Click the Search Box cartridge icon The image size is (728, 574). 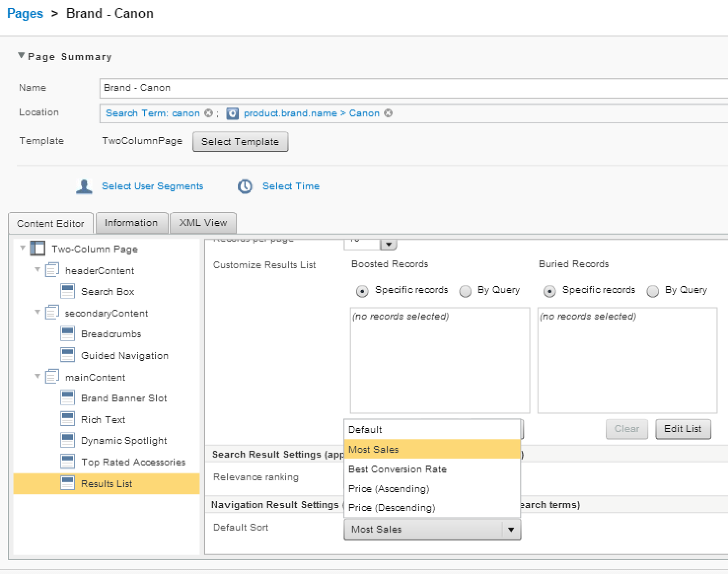point(68,291)
